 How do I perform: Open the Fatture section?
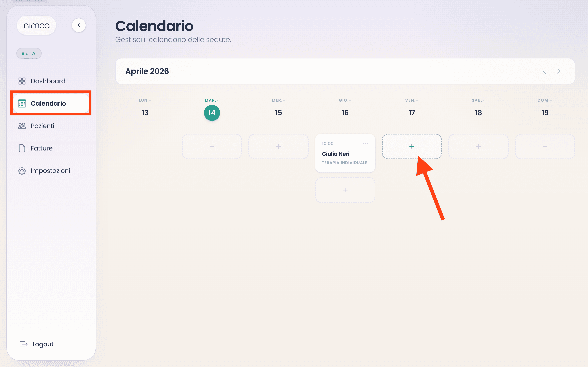pos(41,148)
